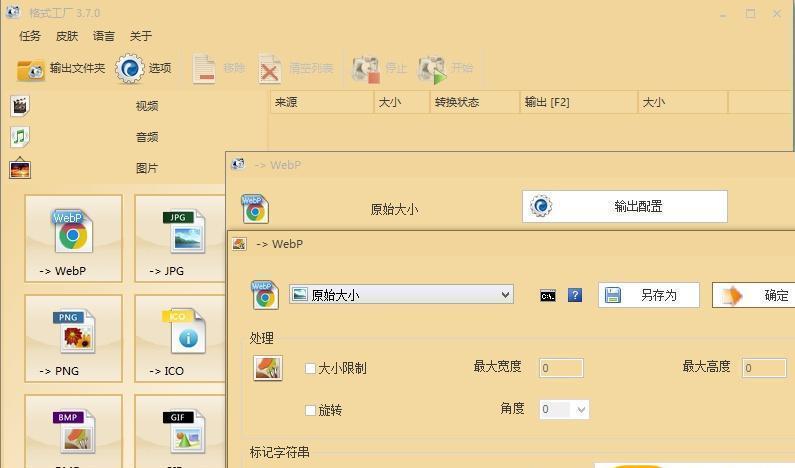795x468 pixels.
Task: Click the small icon in the front -> WebP title bar
Action: (x=239, y=244)
